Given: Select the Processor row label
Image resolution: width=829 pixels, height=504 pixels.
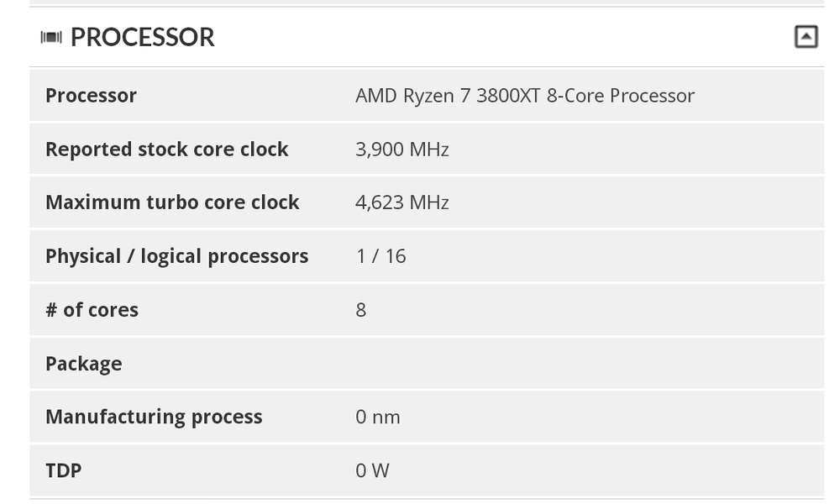Looking at the screenshot, I should pyautogui.click(x=91, y=96).
